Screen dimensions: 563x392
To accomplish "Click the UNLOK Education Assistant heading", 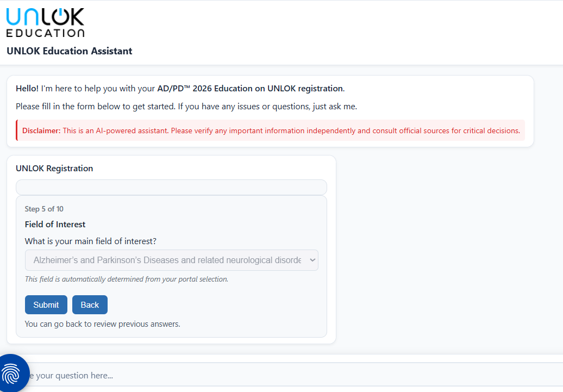I will pyautogui.click(x=70, y=51).
